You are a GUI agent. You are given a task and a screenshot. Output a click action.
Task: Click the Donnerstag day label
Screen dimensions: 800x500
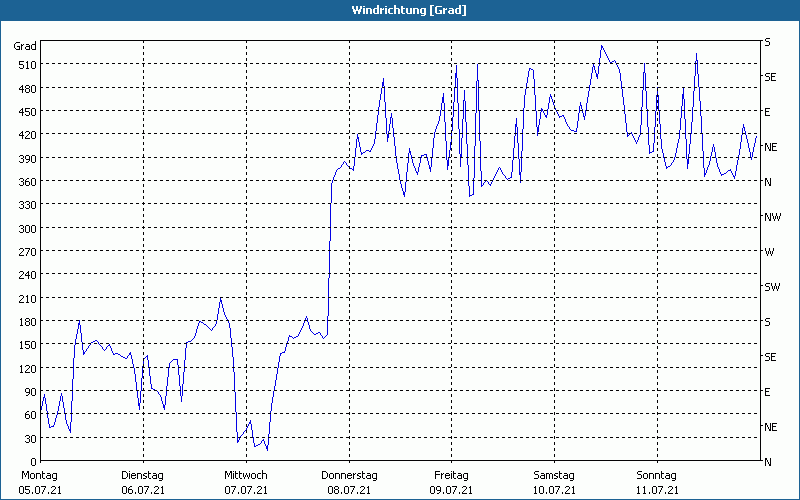349,476
